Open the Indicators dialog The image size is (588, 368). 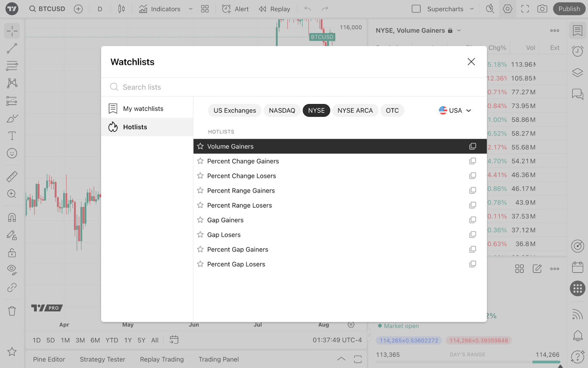pyautogui.click(x=160, y=9)
